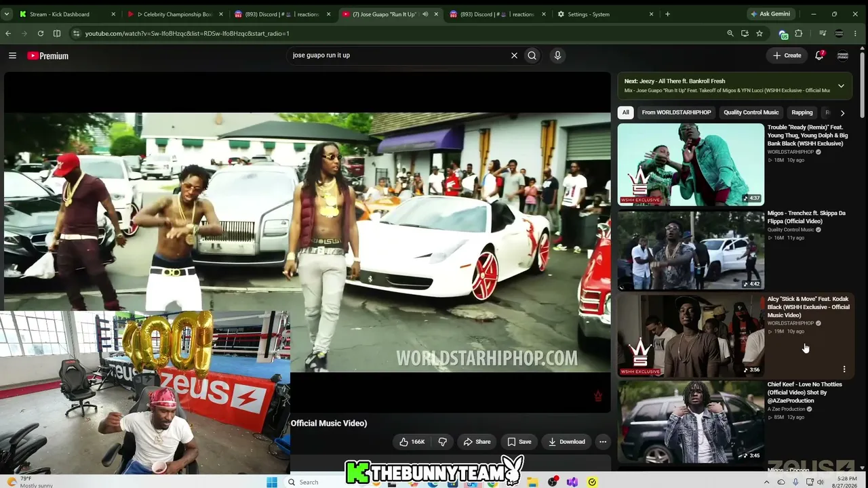Open options menu for Alcy Stick & Move video
The image size is (868, 488).
tap(844, 369)
